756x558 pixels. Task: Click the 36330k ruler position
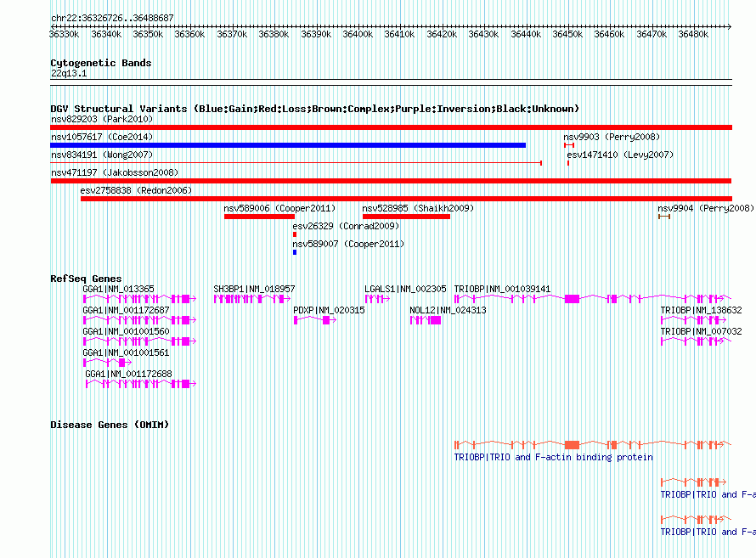point(64,34)
